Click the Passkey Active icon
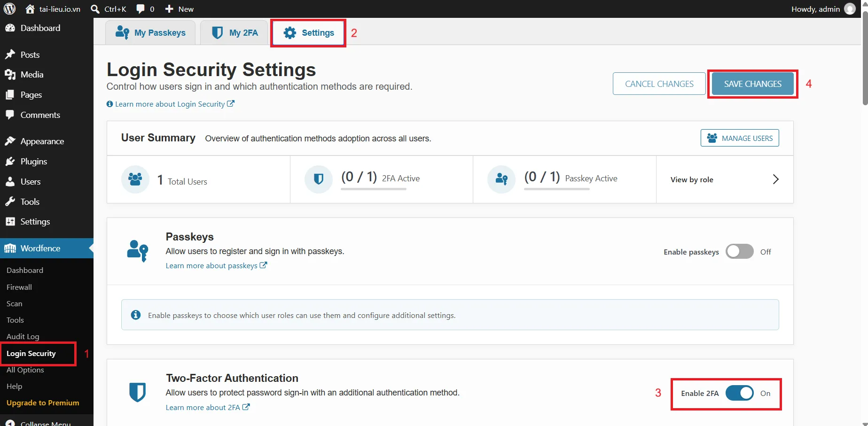The height and width of the screenshot is (426, 868). click(501, 179)
